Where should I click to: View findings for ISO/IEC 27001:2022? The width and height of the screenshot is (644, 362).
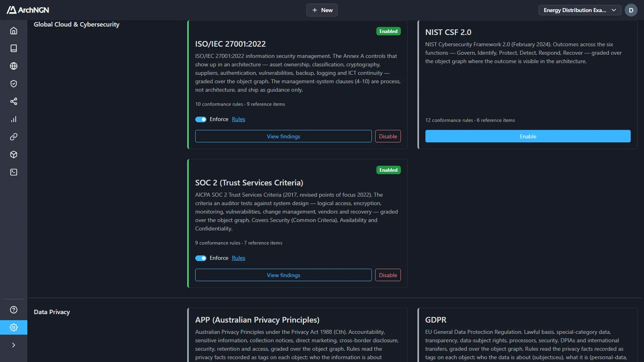(283, 136)
